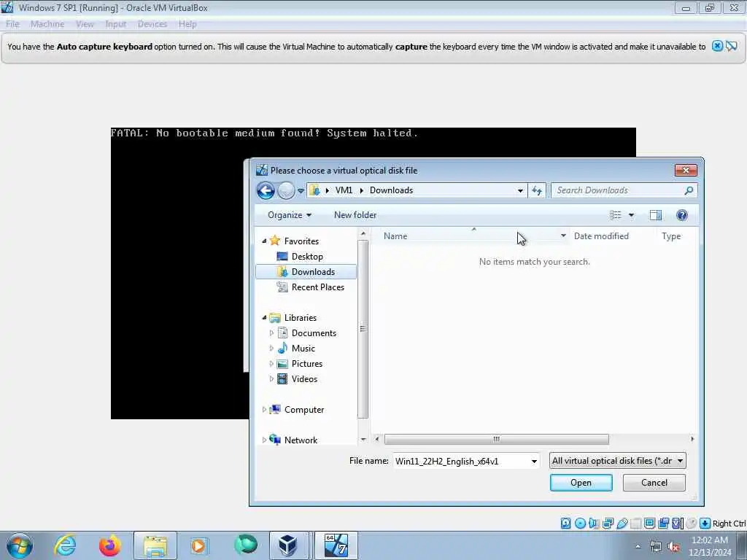
Task: Select the Music library
Action: point(303,348)
